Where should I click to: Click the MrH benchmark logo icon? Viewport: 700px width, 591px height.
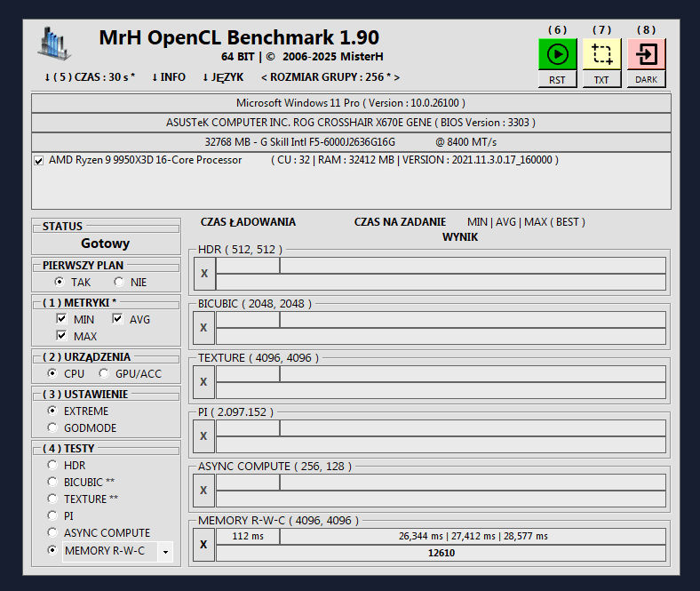tap(54, 44)
